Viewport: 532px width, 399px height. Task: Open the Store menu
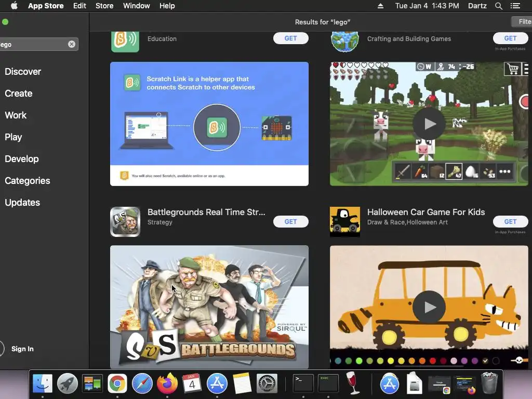(104, 6)
